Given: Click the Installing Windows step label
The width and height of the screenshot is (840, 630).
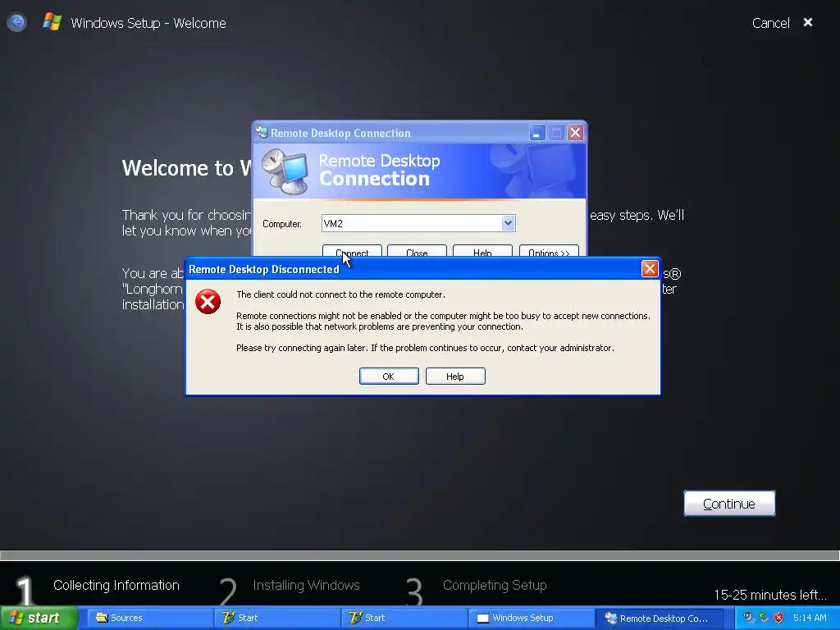Looking at the screenshot, I should (x=307, y=585).
